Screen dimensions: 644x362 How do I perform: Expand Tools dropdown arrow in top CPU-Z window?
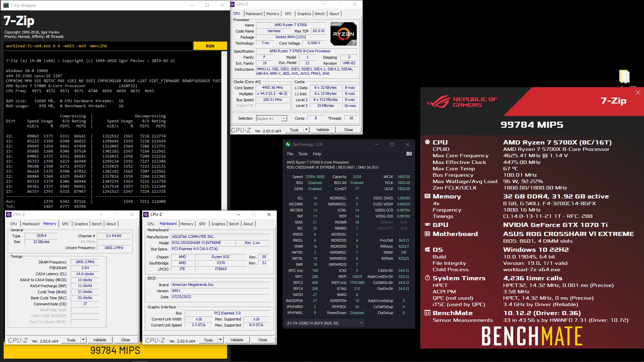[306, 130]
